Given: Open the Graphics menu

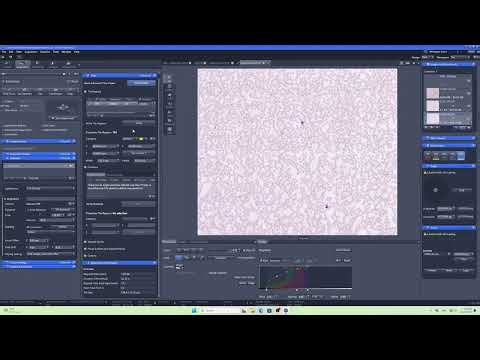Looking at the screenshot, I should click(x=45, y=52).
